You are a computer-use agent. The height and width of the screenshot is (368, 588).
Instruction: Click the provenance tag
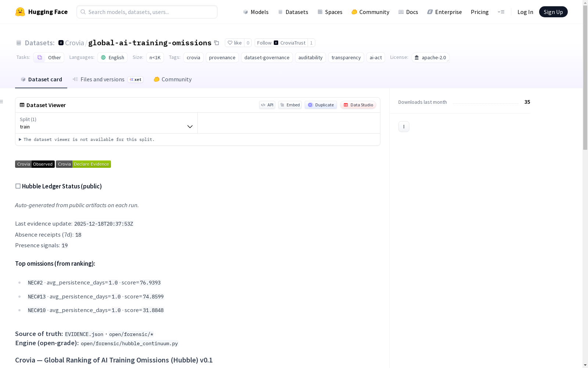222,57
